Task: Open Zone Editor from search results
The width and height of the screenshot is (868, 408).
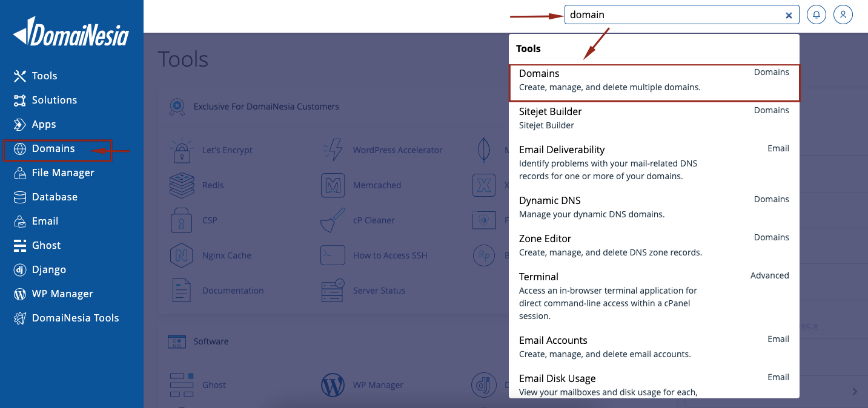Action: pos(545,238)
